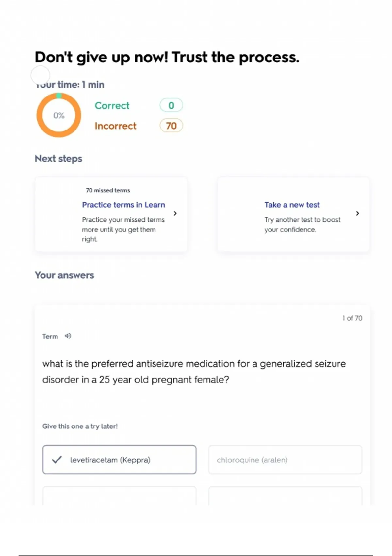The image size is (392, 556).
Task: Click the antiseizure medication question text
Action: pos(194,372)
